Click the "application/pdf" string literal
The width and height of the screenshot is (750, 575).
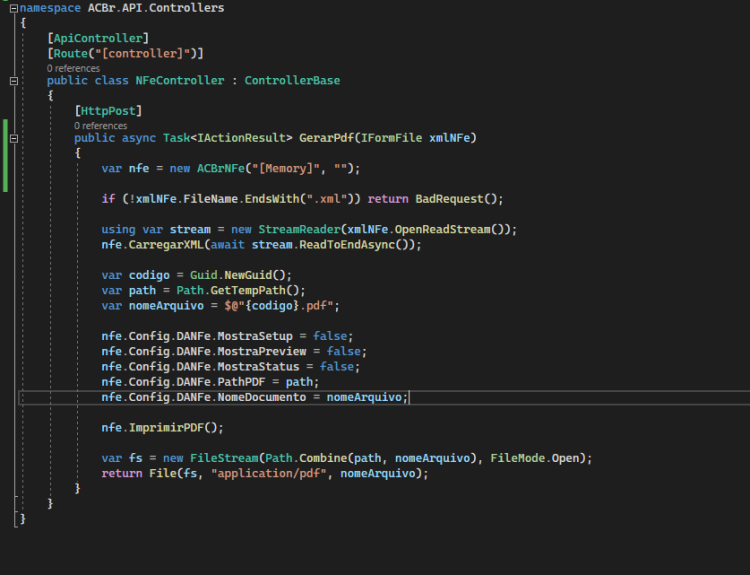coord(268,474)
